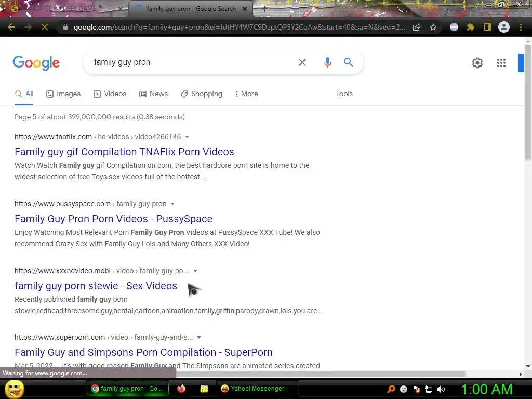
Task: Switch to Shopping results
Action: 202,94
